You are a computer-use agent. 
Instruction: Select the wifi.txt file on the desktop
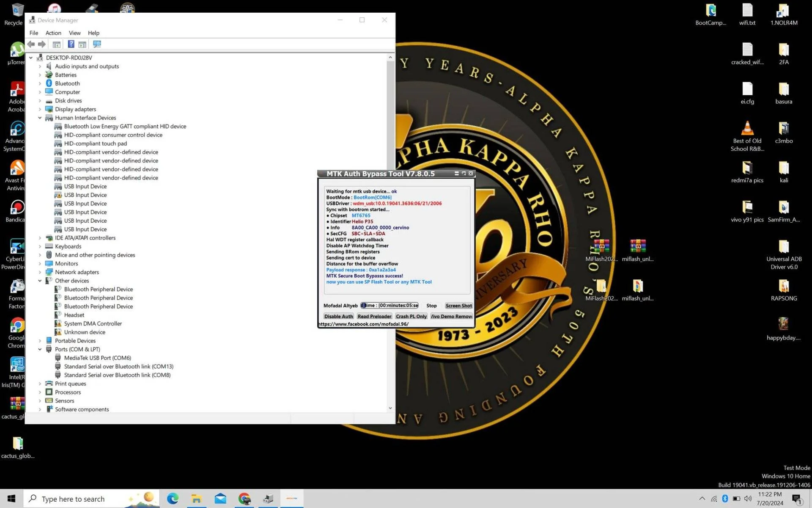point(747,15)
